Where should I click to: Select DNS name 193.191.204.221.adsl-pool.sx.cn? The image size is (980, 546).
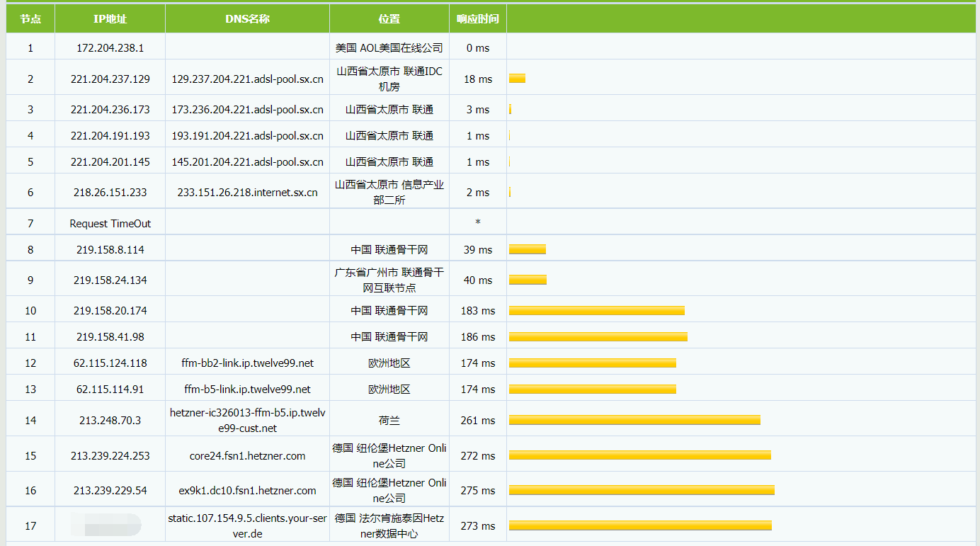click(247, 136)
